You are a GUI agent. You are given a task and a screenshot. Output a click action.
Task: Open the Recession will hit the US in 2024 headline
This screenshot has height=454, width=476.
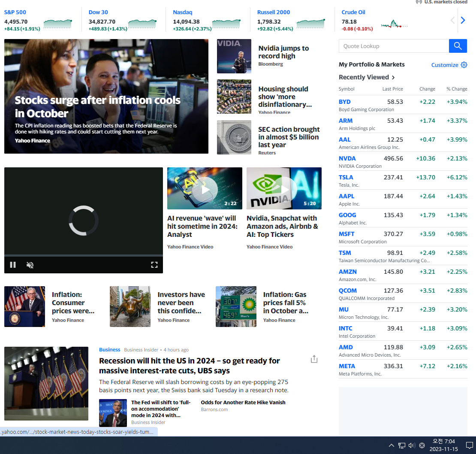click(189, 366)
